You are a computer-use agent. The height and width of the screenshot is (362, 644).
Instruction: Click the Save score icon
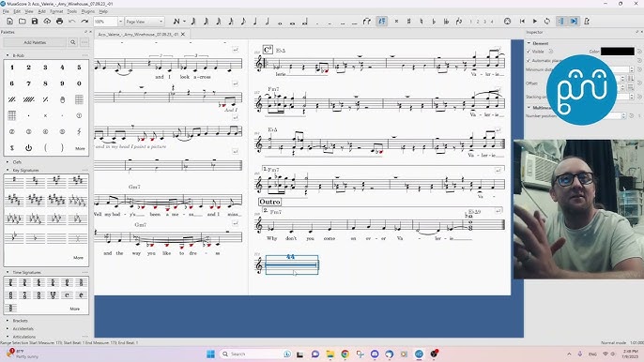point(35,22)
